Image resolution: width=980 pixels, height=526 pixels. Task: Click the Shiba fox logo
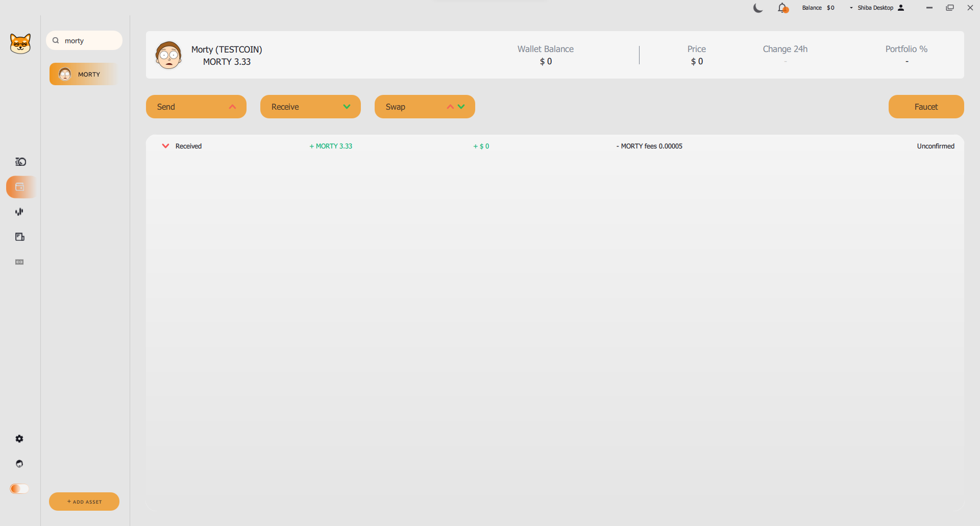[x=20, y=44]
